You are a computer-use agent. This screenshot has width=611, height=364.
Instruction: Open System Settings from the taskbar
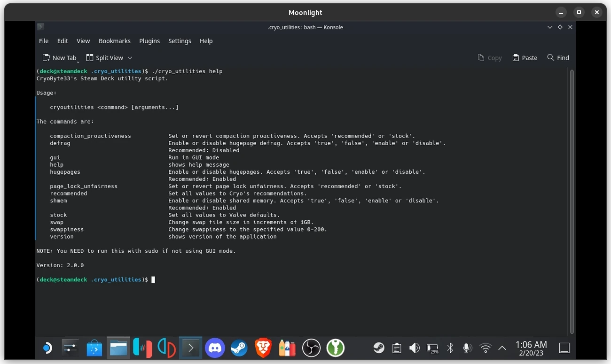(x=70, y=348)
